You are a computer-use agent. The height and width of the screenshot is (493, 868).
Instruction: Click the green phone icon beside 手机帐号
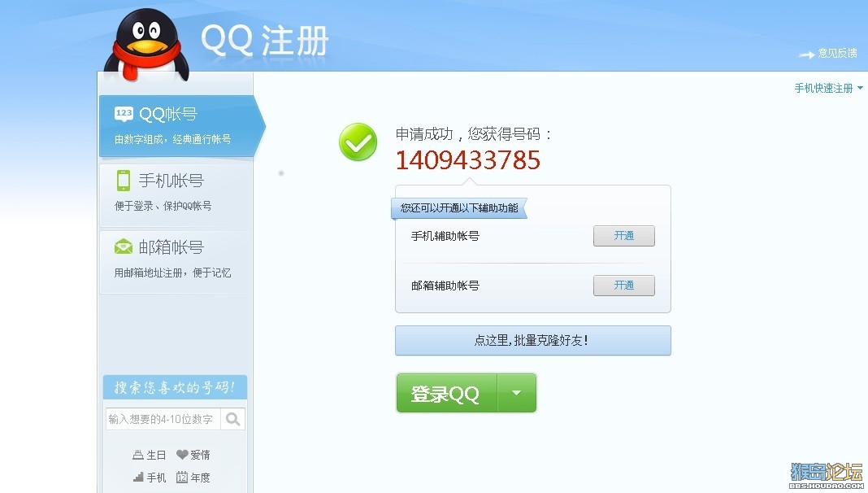coord(124,181)
